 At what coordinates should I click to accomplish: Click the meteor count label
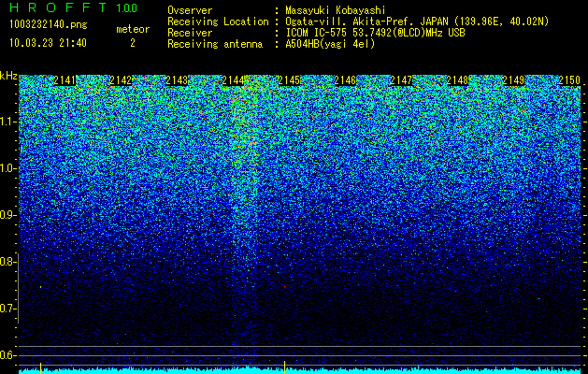click(x=133, y=29)
